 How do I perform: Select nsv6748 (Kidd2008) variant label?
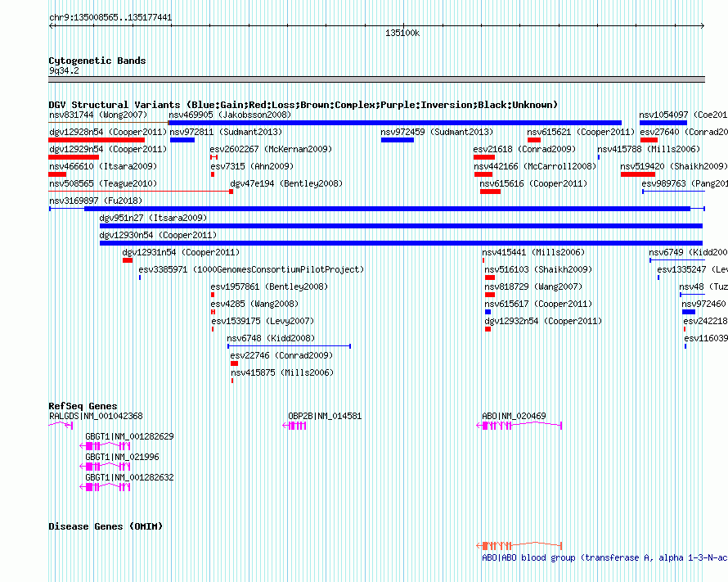click(x=271, y=338)
